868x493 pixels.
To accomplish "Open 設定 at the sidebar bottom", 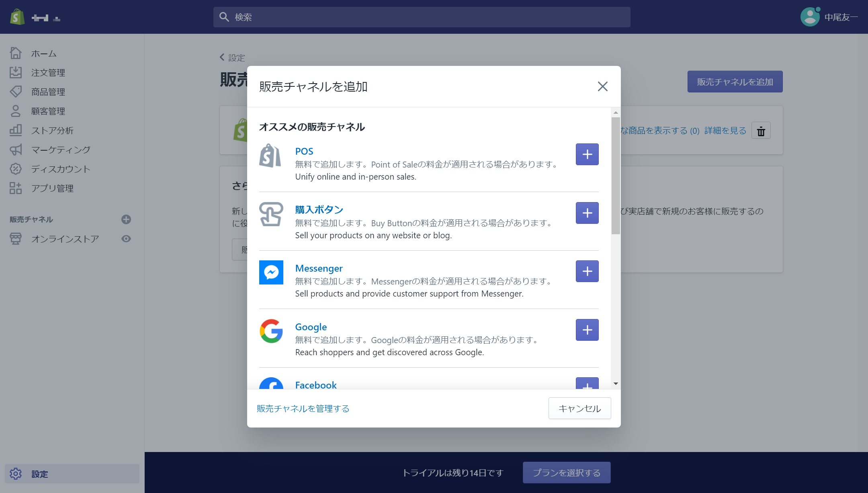I will pyautogui.click(x=72, y=474).
